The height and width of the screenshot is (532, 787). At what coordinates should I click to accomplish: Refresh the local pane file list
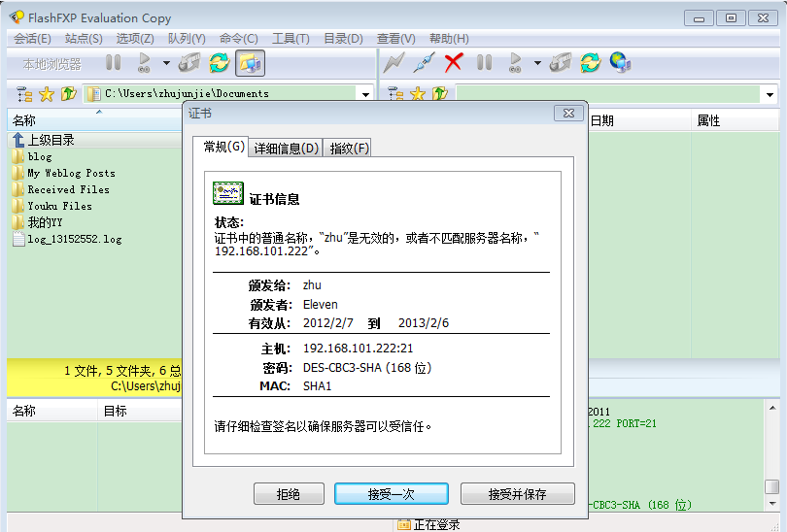point(220,63)
